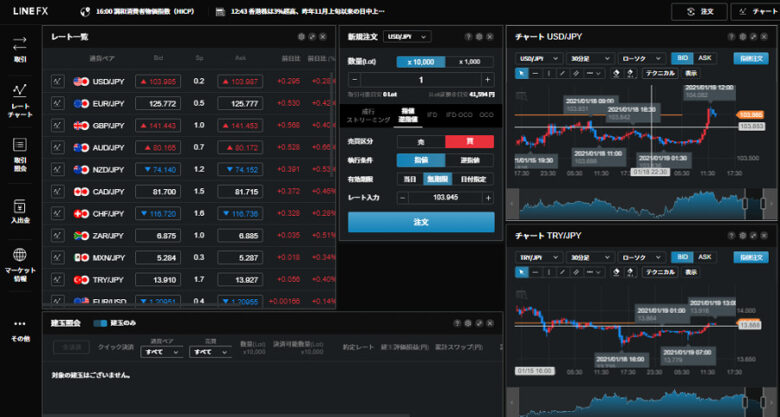Select cursor tool in USD/JPY chart toolbar
The width and height of the screenshot is (780, 417).
click(x=521, y=73)
